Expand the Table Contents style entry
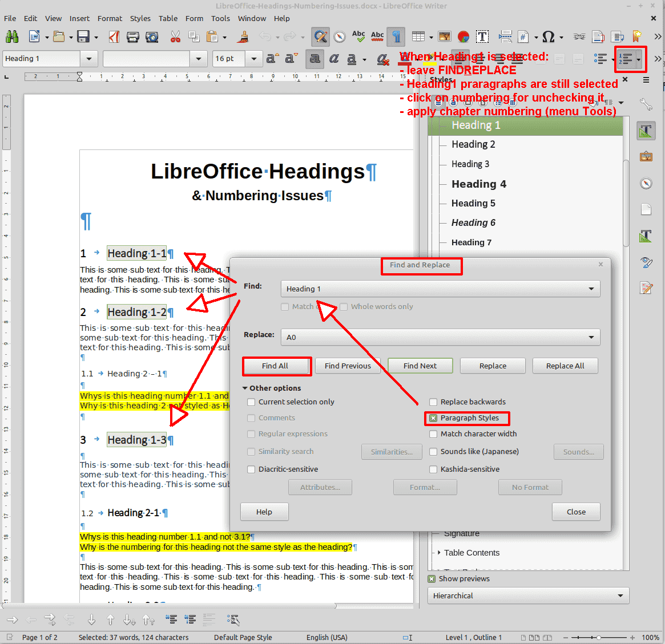This screenshot has height=644, width=665. [x=439, y=552]
